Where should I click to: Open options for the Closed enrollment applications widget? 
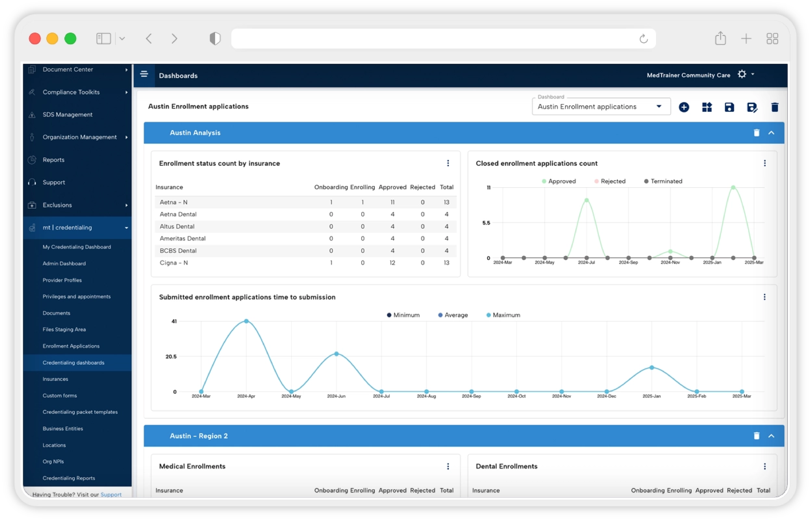tap(765, 163)
